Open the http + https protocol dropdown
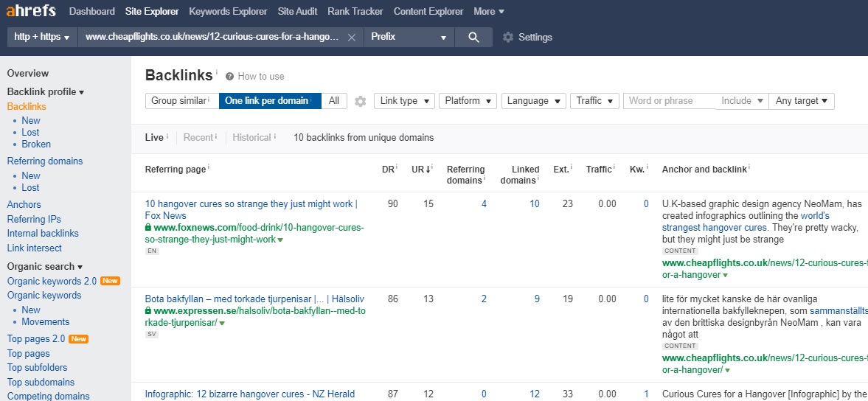 [41, 37]
